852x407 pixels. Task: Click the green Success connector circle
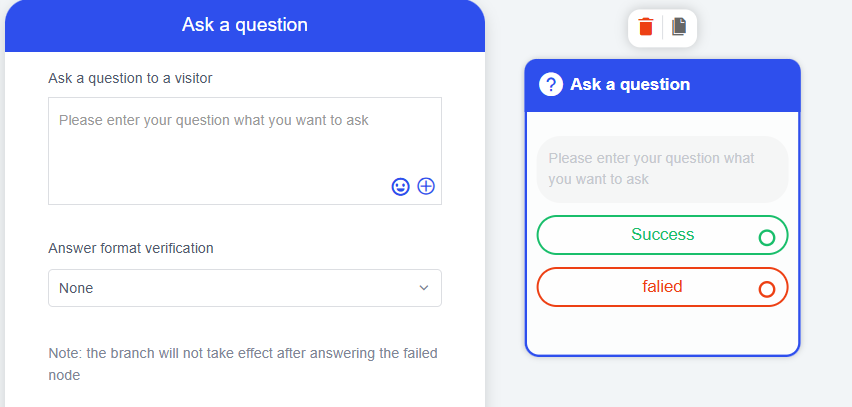767,238
